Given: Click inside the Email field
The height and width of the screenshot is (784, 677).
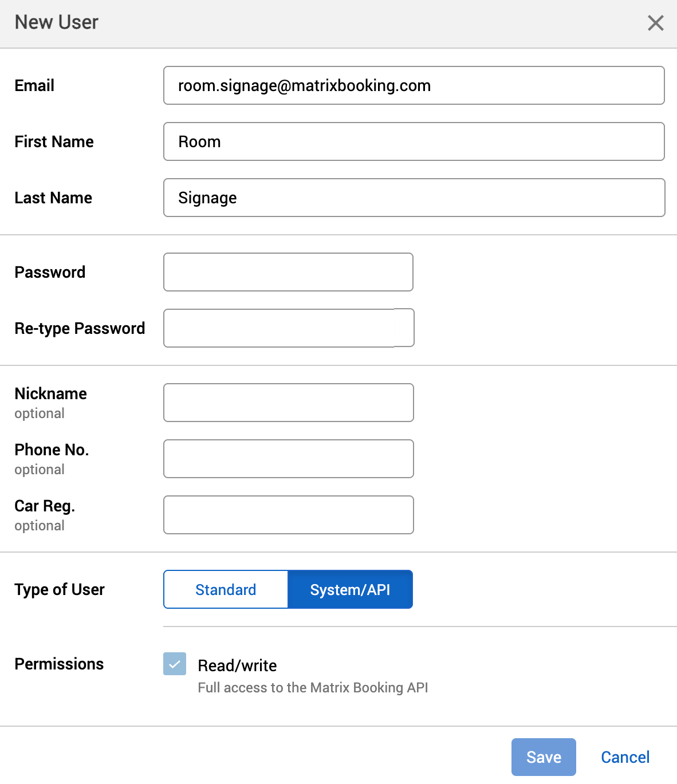Looking at the screenshot, I should [x=414, y=85].
